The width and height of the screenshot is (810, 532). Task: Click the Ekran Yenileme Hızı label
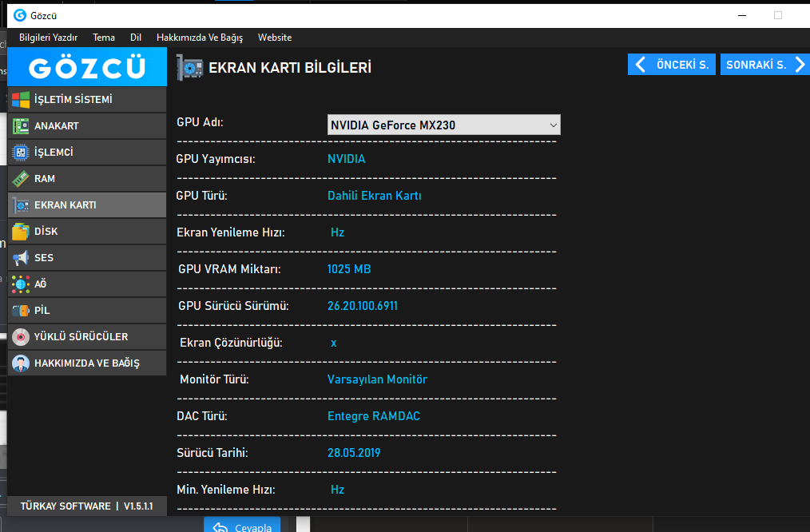pos(230,232)
